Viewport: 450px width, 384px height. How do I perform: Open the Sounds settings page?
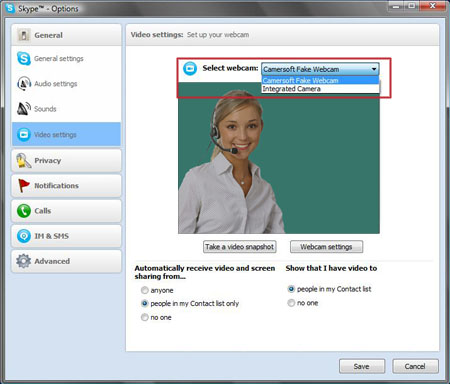pyautogui.click(x=66, y=109)
